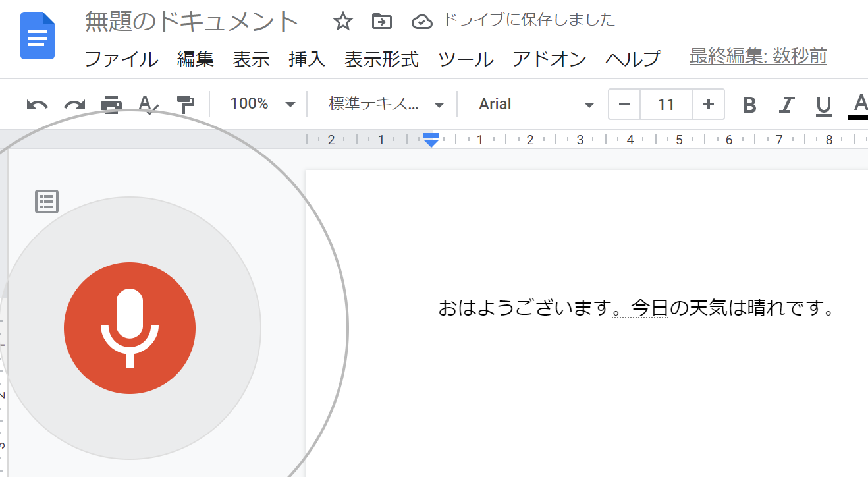Click the blue indent marker on ruler
The width and height of the screenshot is (868, 477).
pos(431,140)
